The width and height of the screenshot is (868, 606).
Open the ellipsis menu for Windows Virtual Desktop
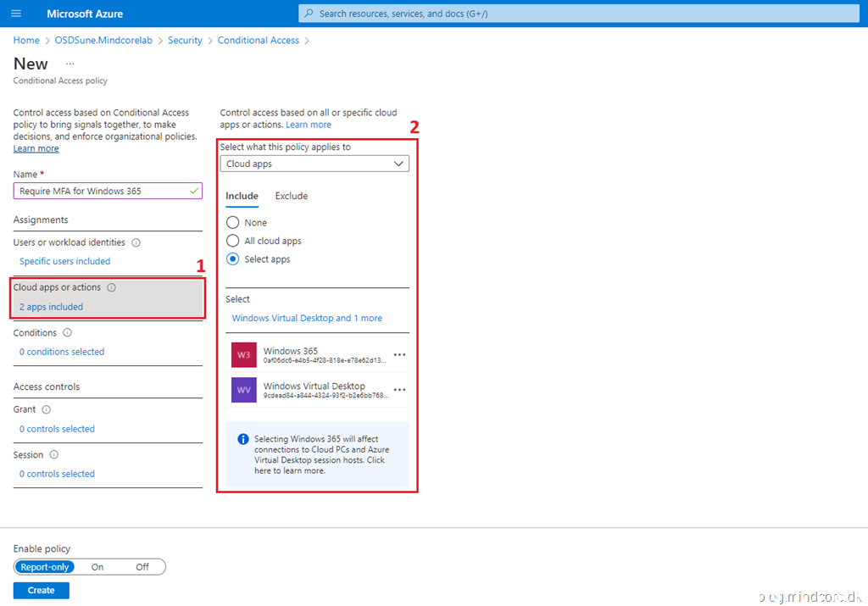tap(399, 390)
